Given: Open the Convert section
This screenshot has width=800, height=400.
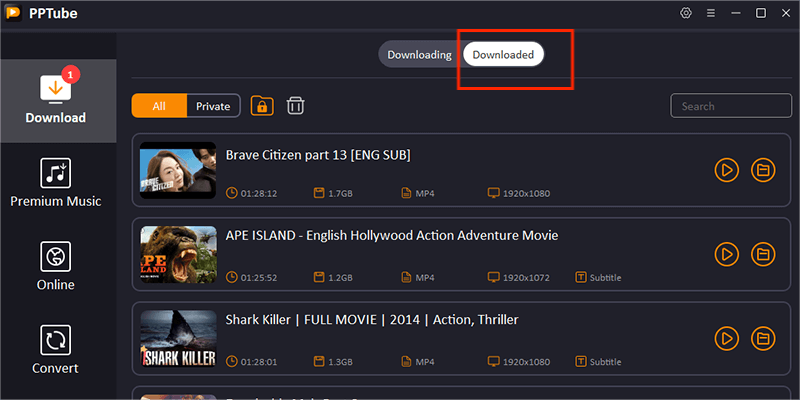Looking at the screenshot, I should coord(56,350).
